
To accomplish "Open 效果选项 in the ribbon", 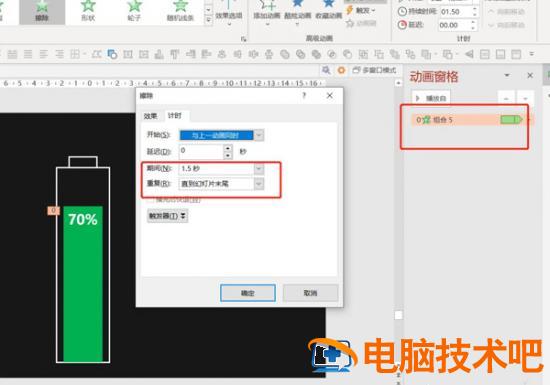I will 229,14.
